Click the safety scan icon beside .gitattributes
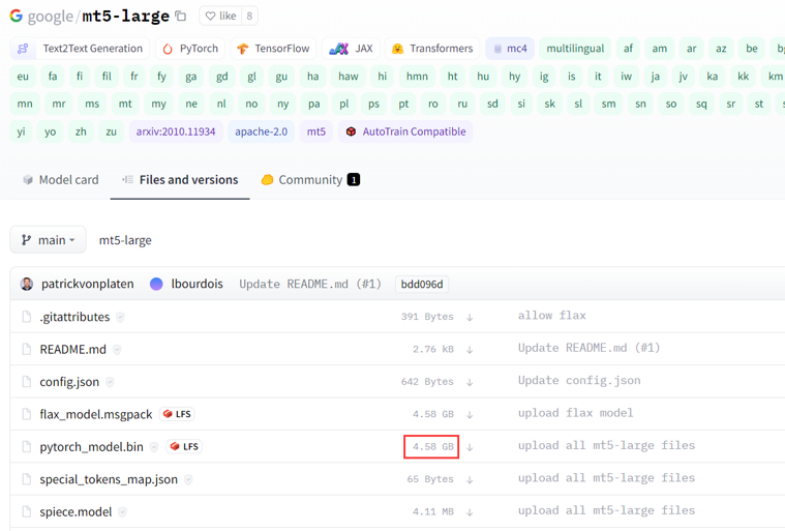 120,317
